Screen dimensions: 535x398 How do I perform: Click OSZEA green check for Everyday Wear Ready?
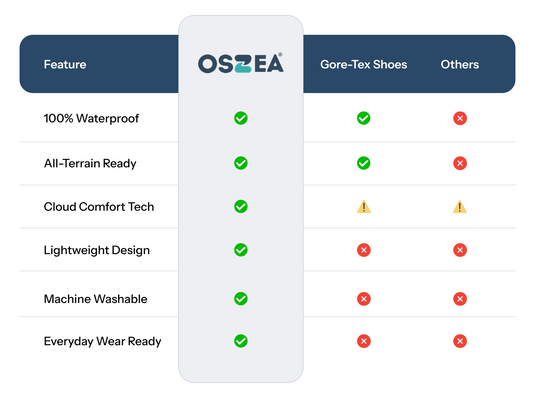241,341
